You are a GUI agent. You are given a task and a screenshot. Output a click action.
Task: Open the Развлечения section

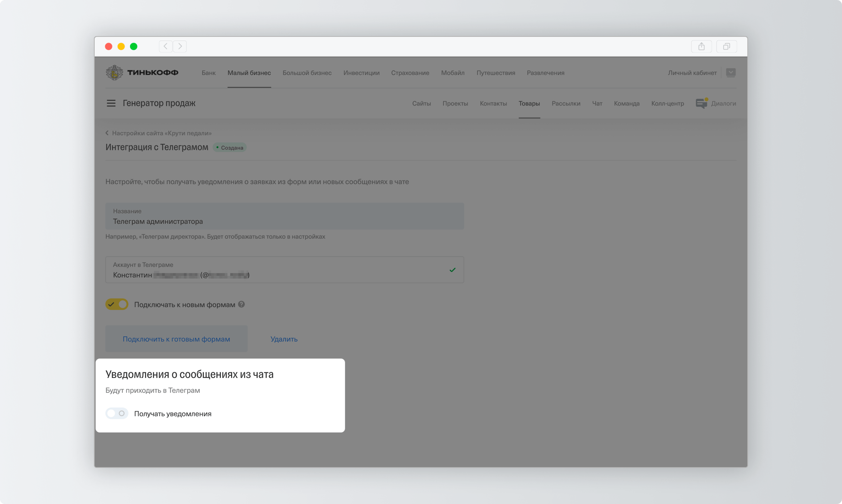(x=545, y=73)
